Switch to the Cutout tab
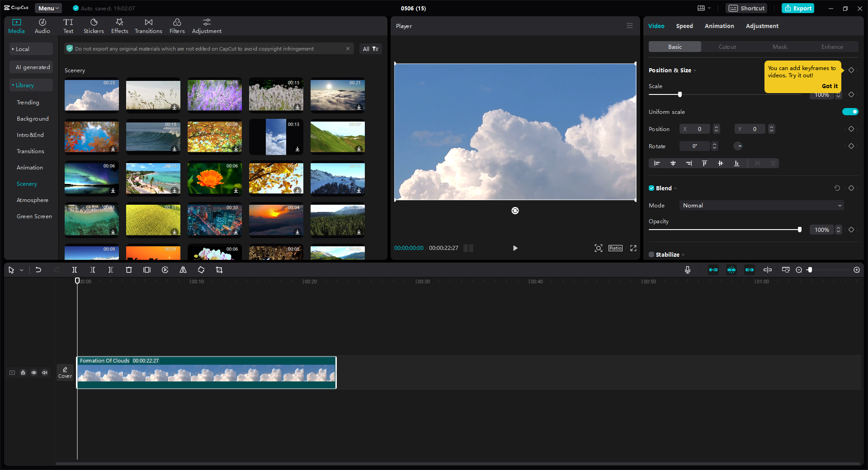868x470 pixels. (x=726, y=47)
